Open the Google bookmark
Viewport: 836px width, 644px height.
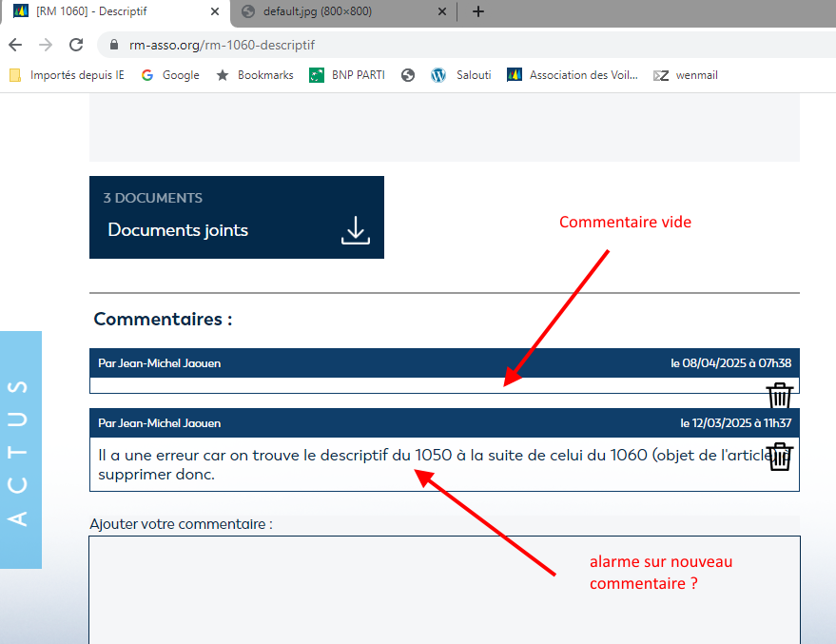(170, 75)
